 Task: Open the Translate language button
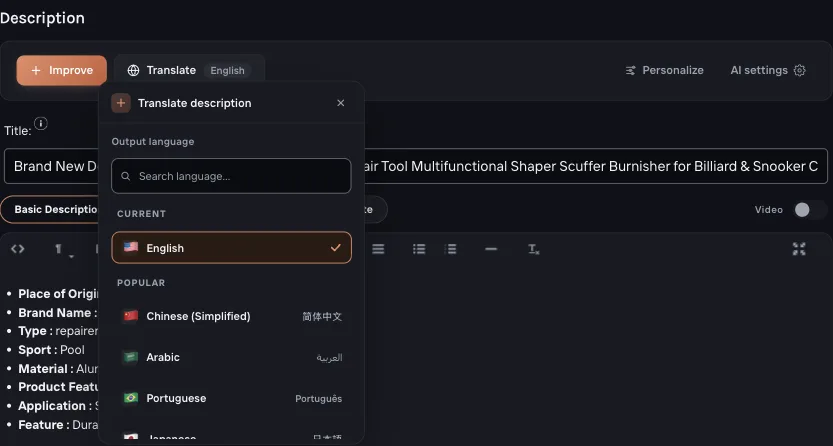pos(189,70)
